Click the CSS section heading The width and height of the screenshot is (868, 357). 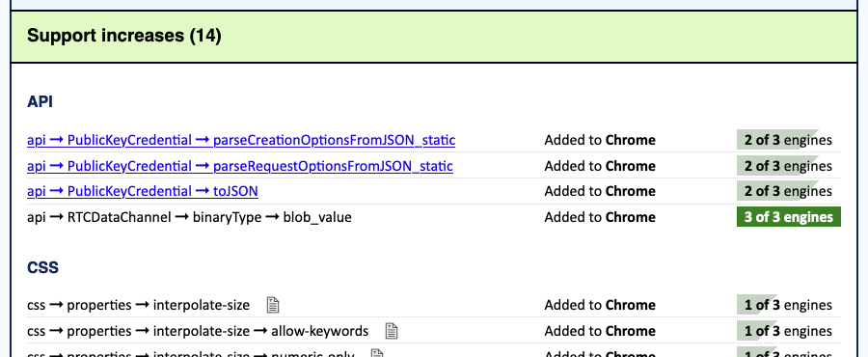[42, 268]
